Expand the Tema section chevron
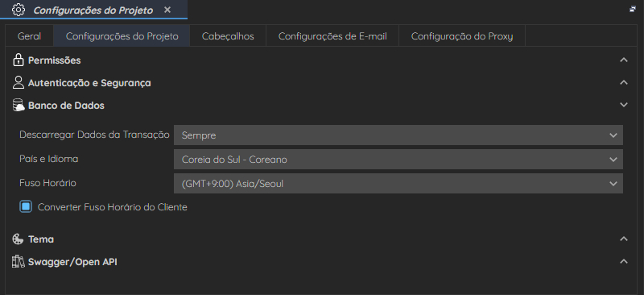This screenshot has height=295, width=644. coord(623,239)
